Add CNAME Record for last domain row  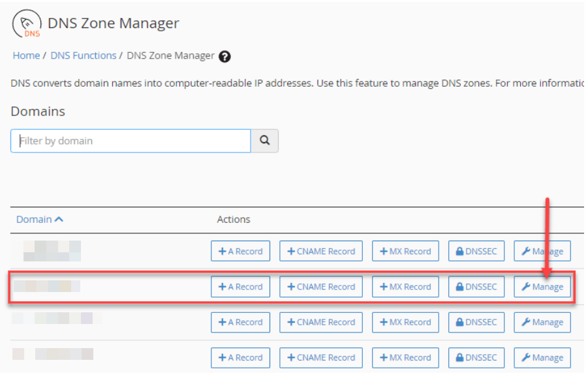pyautogui.click(x=321, y=358)
